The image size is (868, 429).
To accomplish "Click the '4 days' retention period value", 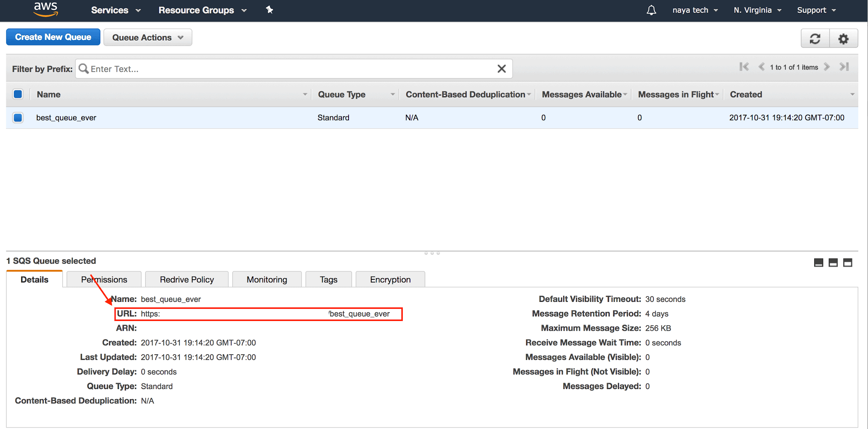I will tap(657, 314).
